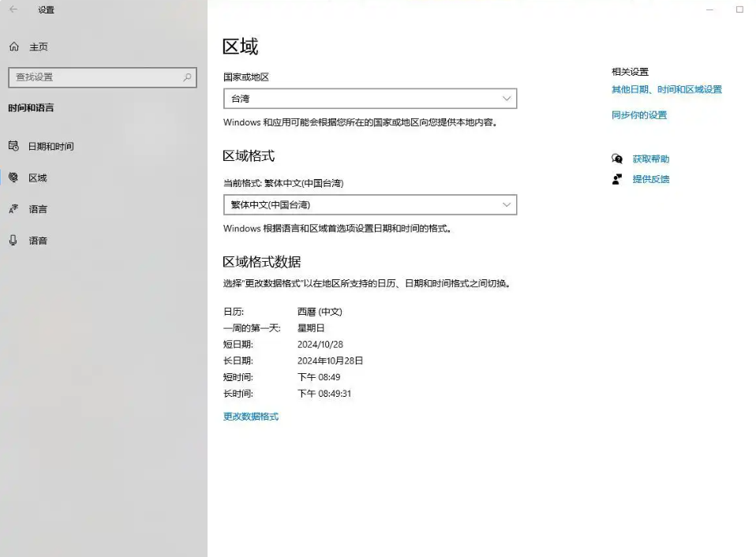
Task: Click the globe icon for 区域
Action: tap(13, 178)
